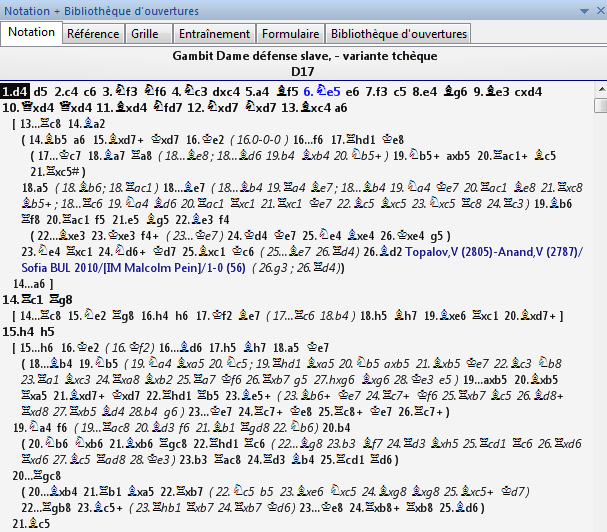The width and height of the screenshot is (607, 532).
Task: Open the panel dropdown arrow menu
Action: point(585,11)
